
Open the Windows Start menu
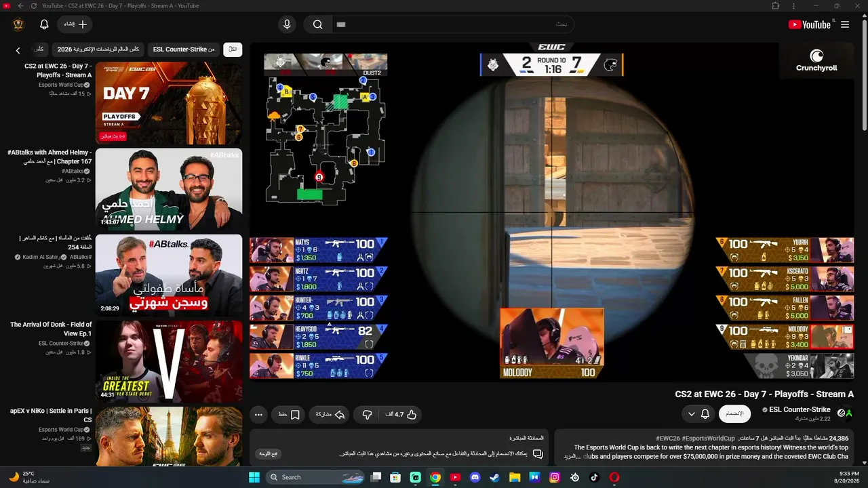pyautogui.click(x=254, y=477)
